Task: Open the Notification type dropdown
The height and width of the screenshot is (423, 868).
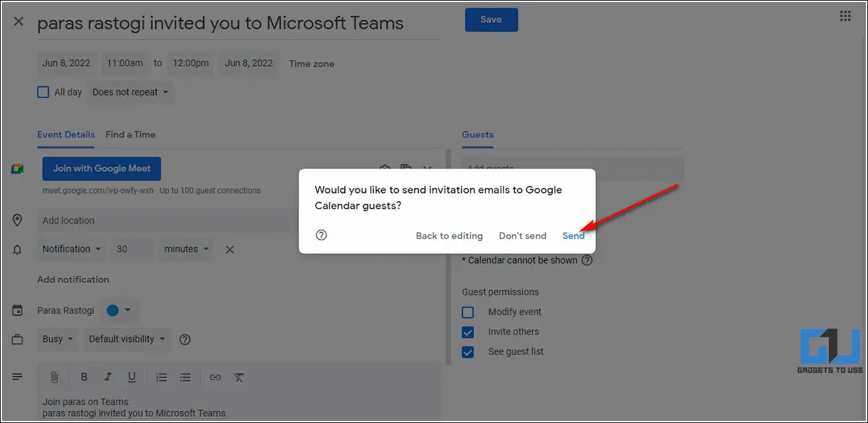Action: click(72, 249)
